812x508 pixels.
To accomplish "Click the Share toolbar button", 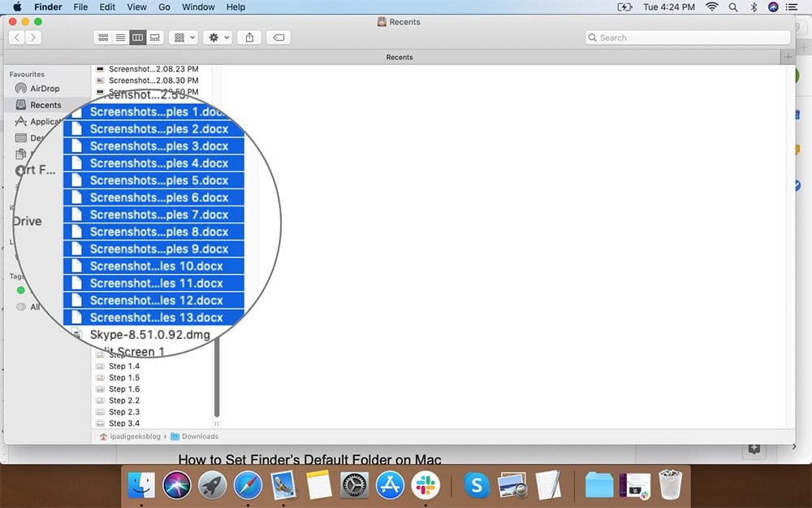I will (x=250, y=37).
